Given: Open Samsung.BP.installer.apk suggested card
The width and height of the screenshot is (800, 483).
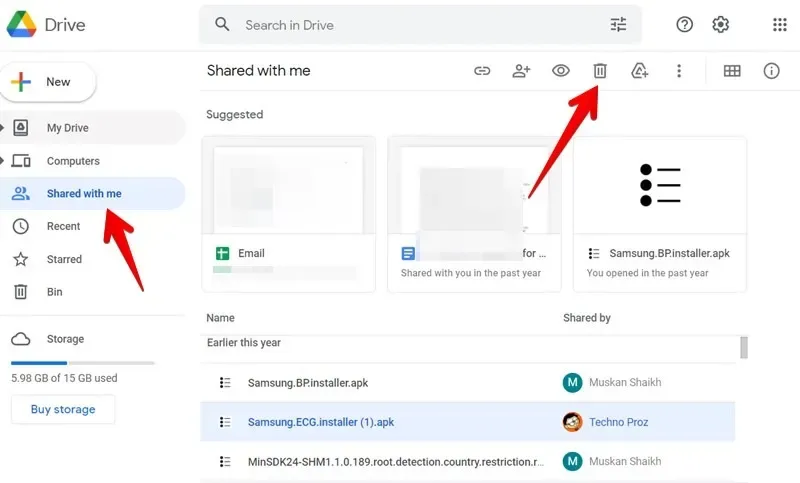Looking at the screenshot, I should [x=660, y=214].
